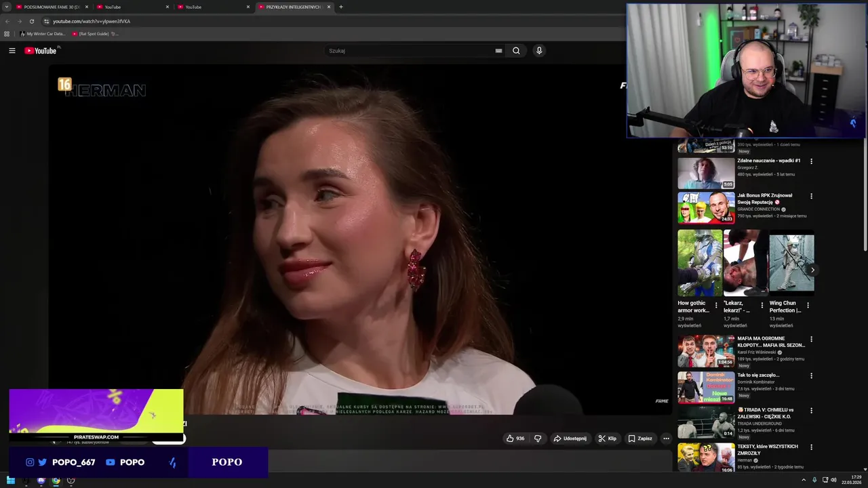The height and width of the screenshot is (488, 868).
Task: Switch to third YouTube tab
Action: tap(214, 7)
